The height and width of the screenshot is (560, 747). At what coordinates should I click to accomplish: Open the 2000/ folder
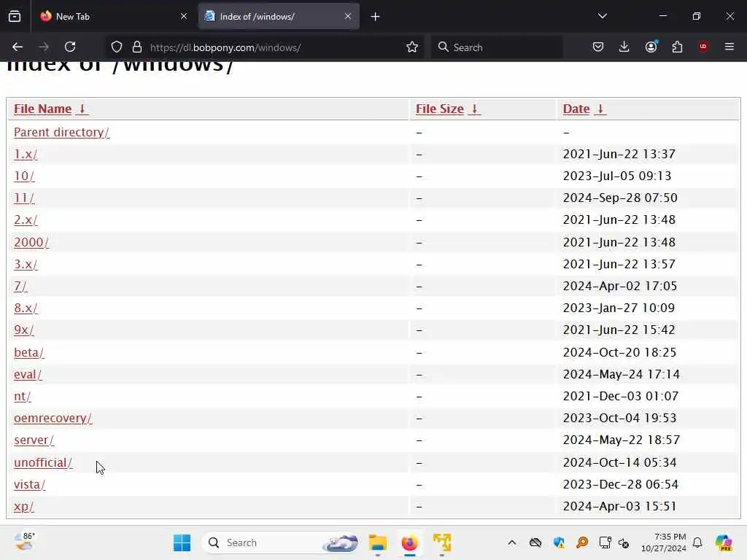pos(31,242)
